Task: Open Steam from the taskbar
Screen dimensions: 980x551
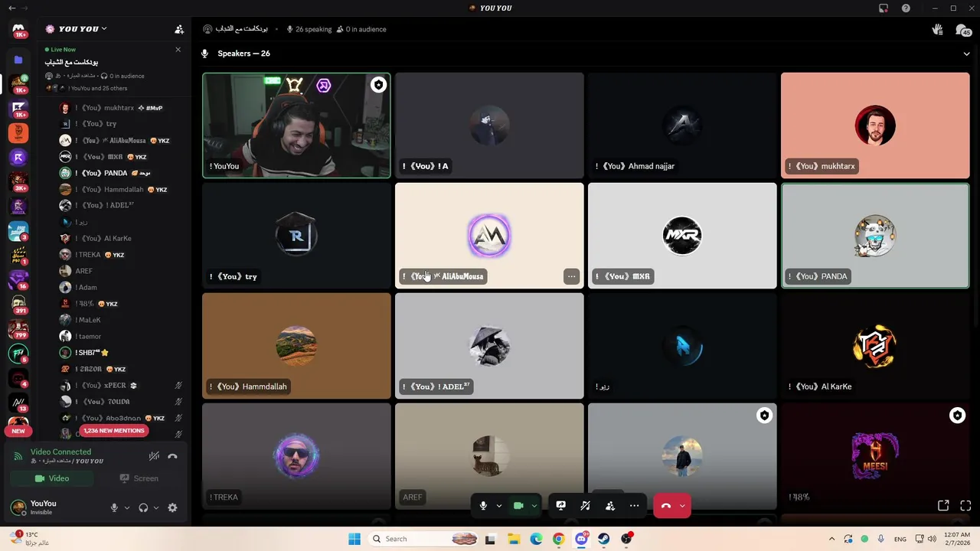Action: [x=604, y=539]
